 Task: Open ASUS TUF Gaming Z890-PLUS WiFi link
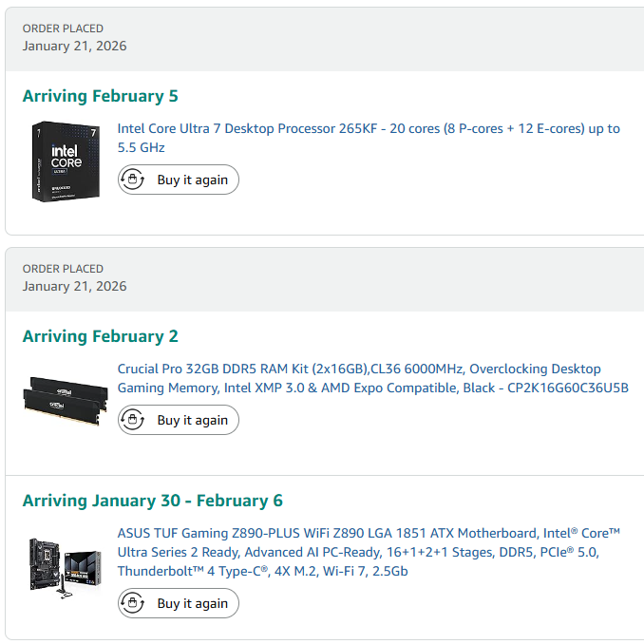click(369, 533)
